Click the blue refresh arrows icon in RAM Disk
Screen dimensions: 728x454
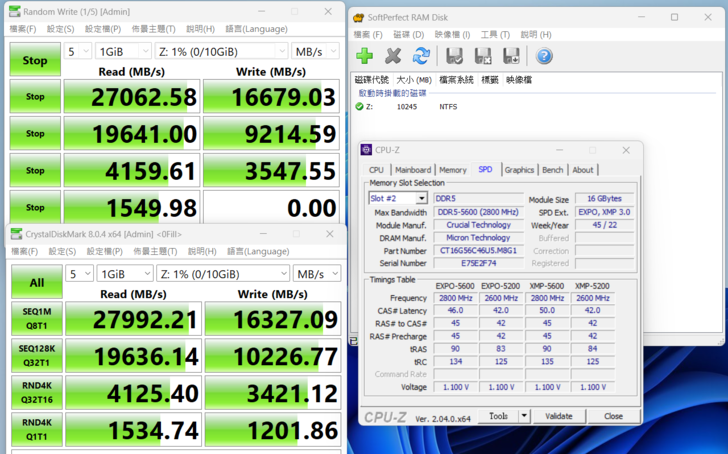421,57
